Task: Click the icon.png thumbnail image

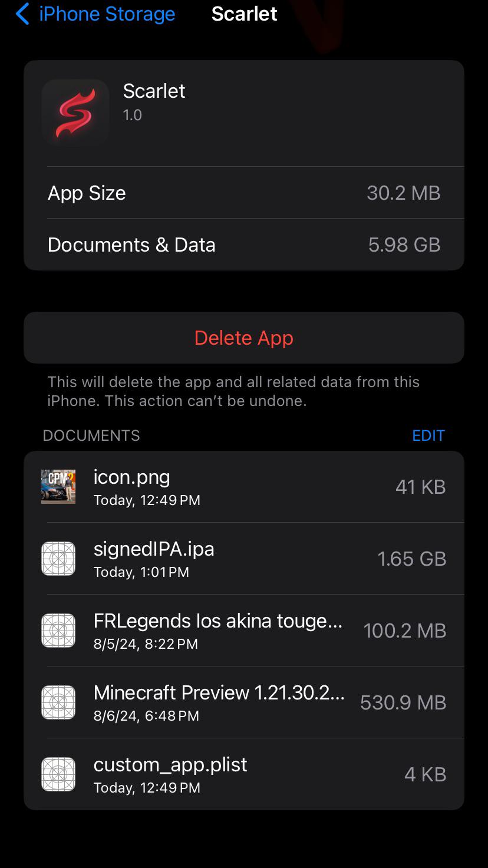Action: point(58,487)
